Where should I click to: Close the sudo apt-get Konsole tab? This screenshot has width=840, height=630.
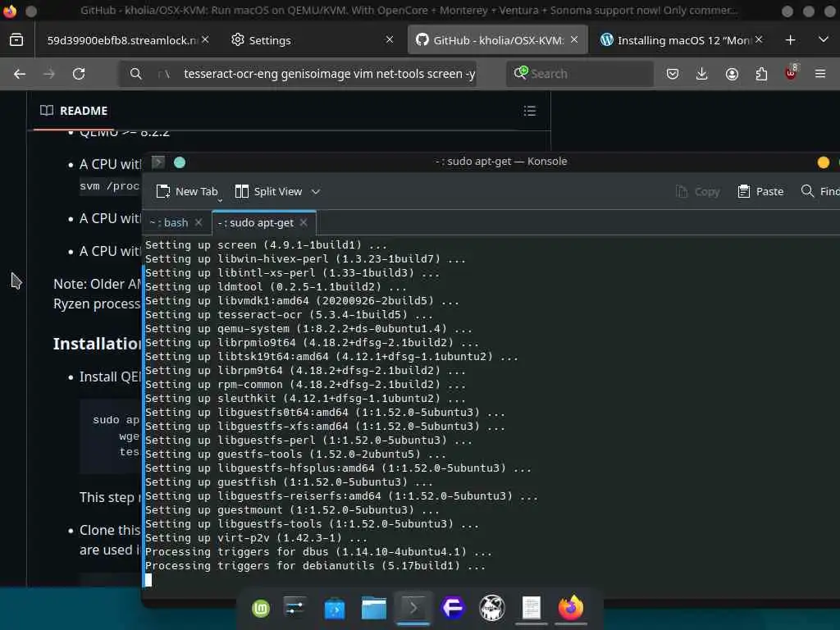[x=304, y=222]
